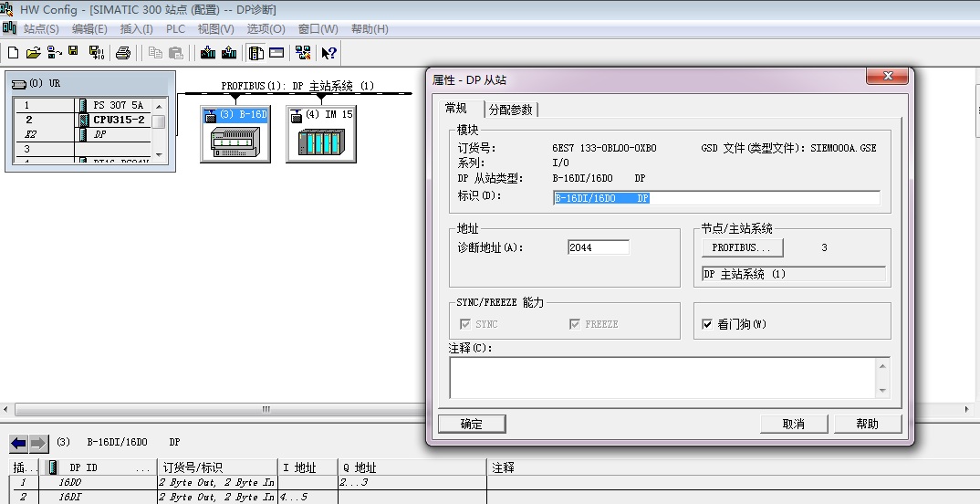Viewport: 980px width, 504px height.
Task: Click the I 地址 column header
Action: coord(308,467)
